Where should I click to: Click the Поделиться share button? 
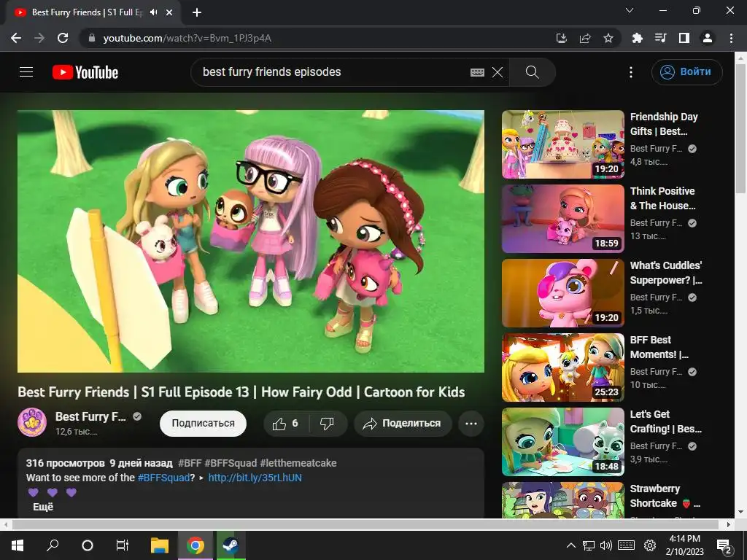[x=403, y=424]
